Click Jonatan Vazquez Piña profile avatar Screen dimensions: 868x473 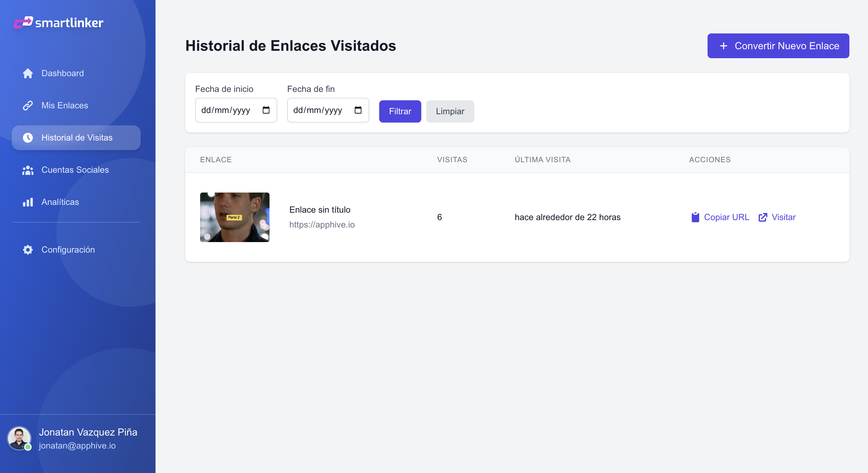coord(19,438)
